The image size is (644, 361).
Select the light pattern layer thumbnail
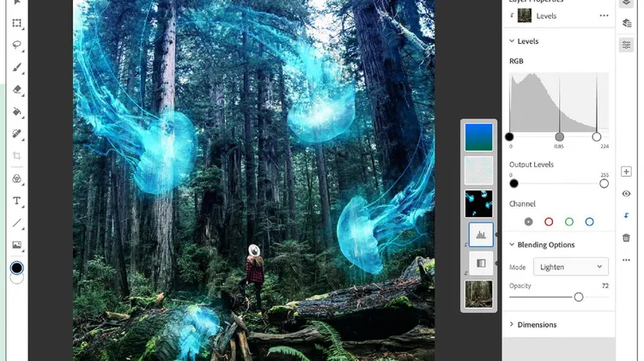478,171
